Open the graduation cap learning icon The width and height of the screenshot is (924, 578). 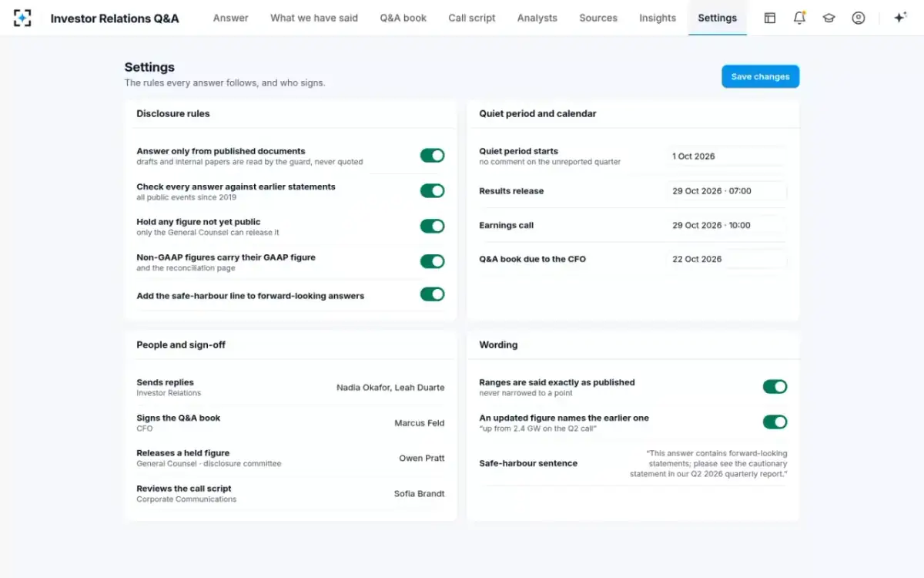[829, 18]
